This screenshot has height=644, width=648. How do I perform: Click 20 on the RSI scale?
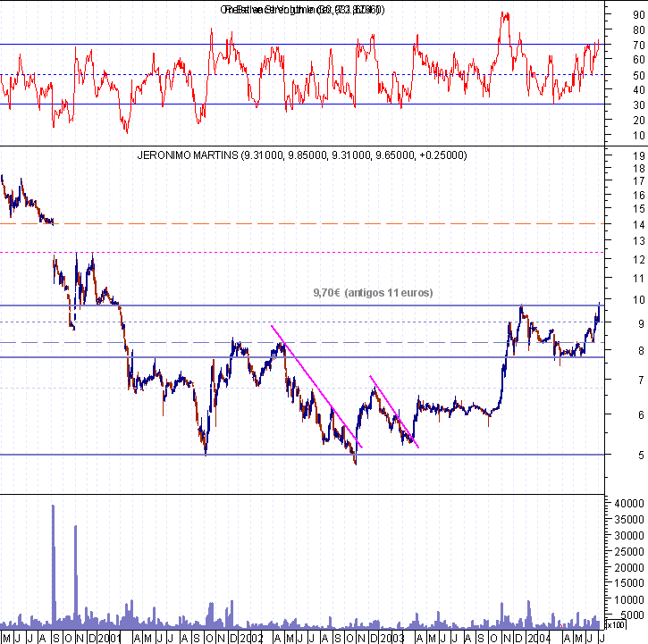coord(638,121)
